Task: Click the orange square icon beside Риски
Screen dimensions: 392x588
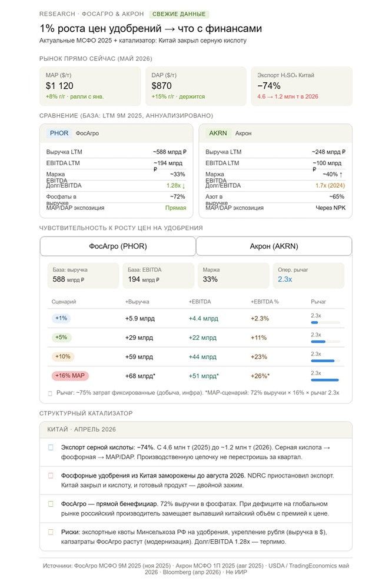Action: pyautogui.click(x=51, y=532)
